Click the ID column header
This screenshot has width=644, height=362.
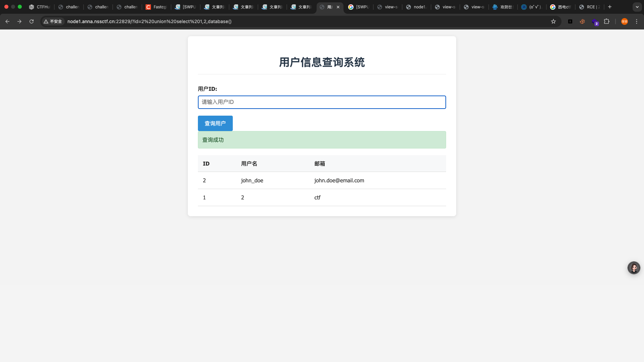click(206, 164)
